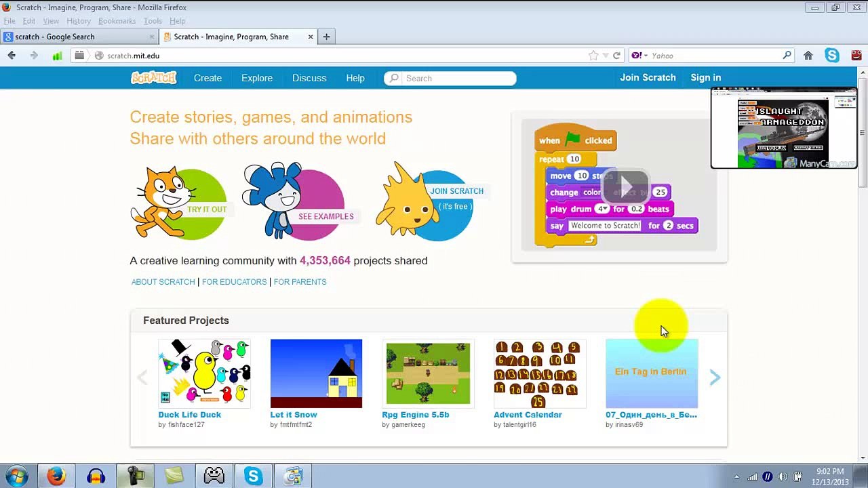This screenshot has height=488, width=868.
Task: Click the red toolbar icon beside Skype
Action: point(856,56)
